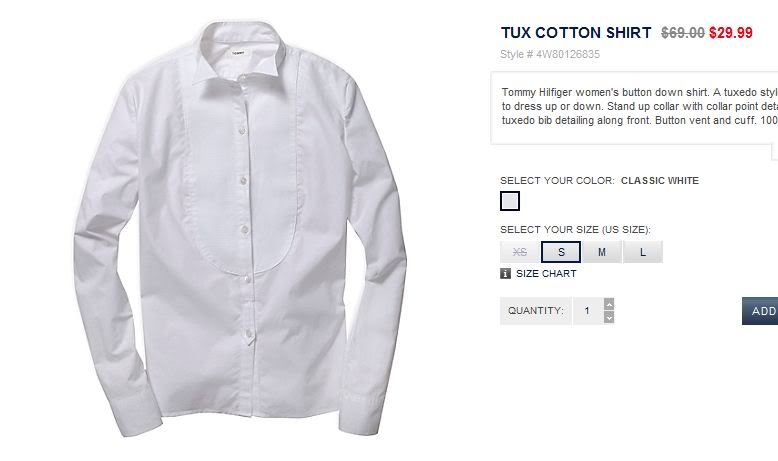The image size is (778, 461).
Task: Click the white tuxedo shirt product image
Action: coord(240,228)
